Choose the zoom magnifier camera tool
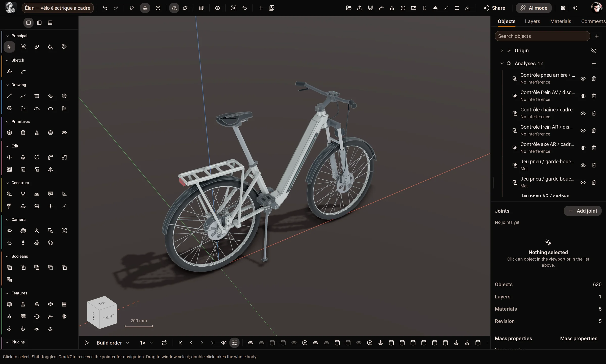The width and height of the screenshot is (606, 364). pos(37,231)
